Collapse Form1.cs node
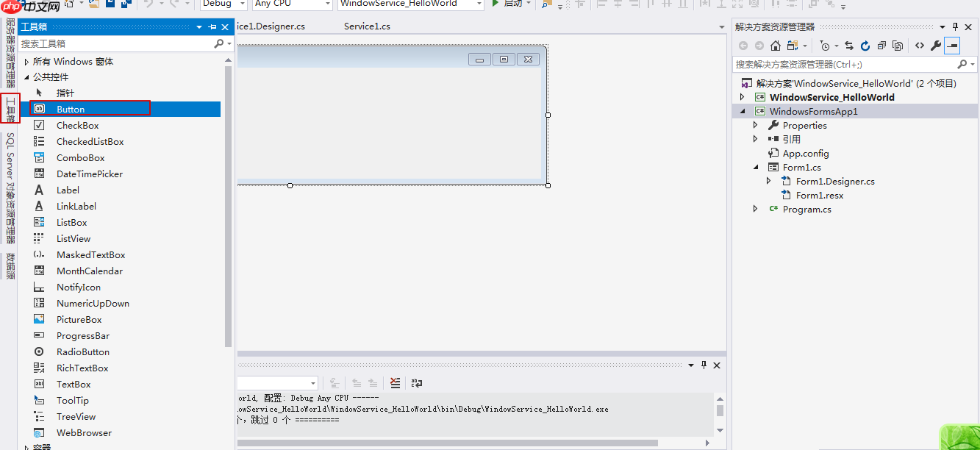Screen dimensions: 980x450 [755, 168]
